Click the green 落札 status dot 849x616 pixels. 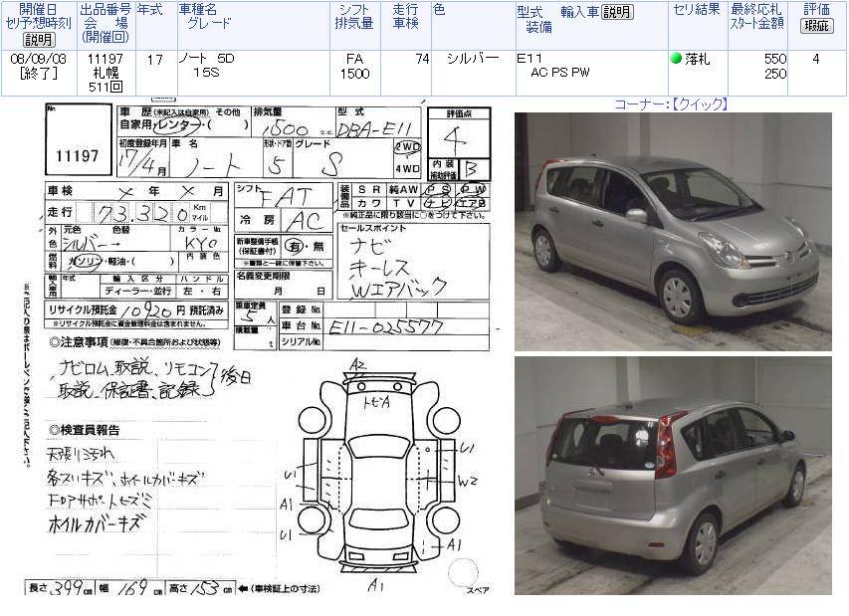(x=676, y=58)
